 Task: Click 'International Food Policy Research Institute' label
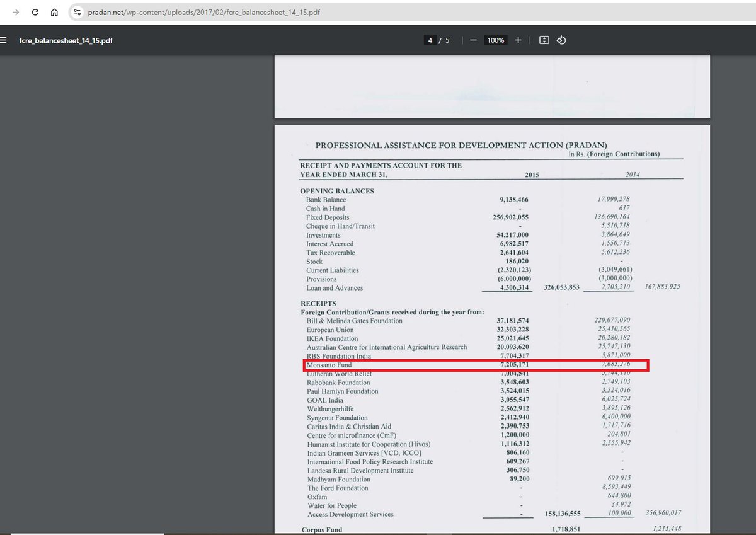point(370,461)
